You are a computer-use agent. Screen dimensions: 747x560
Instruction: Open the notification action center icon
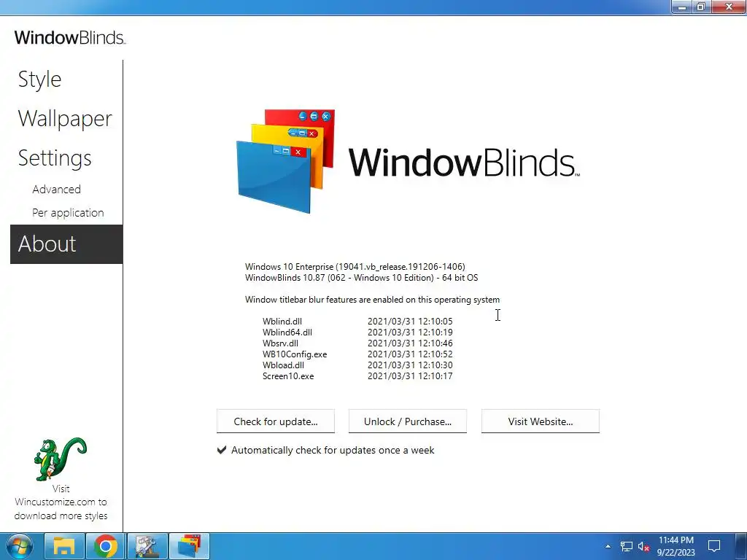click(713, 546)
